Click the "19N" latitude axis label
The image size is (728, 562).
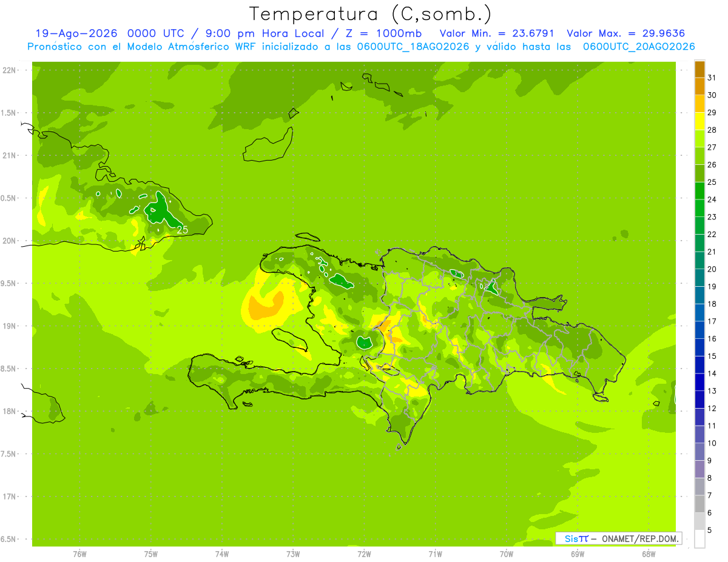[x=10, y=326]
